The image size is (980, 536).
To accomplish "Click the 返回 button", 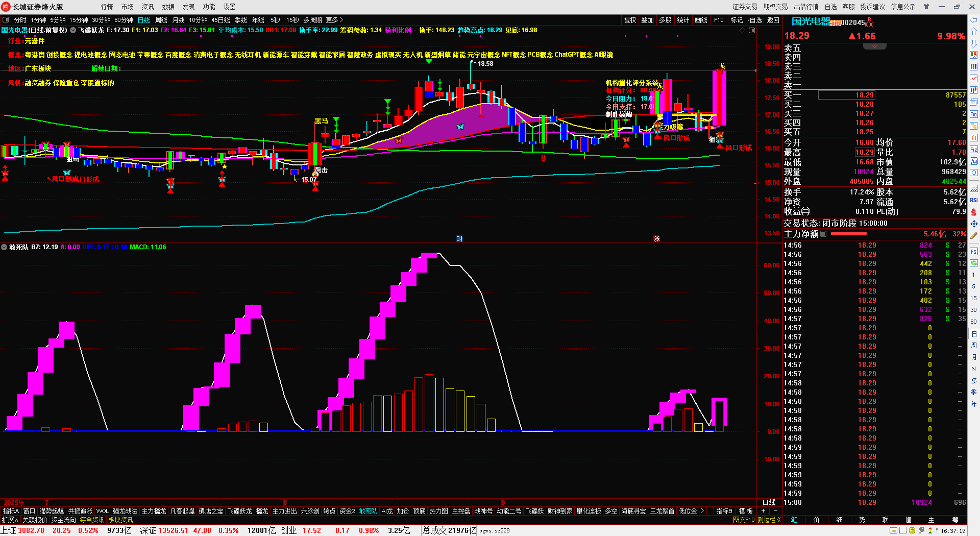I will (x=773, y=20).
